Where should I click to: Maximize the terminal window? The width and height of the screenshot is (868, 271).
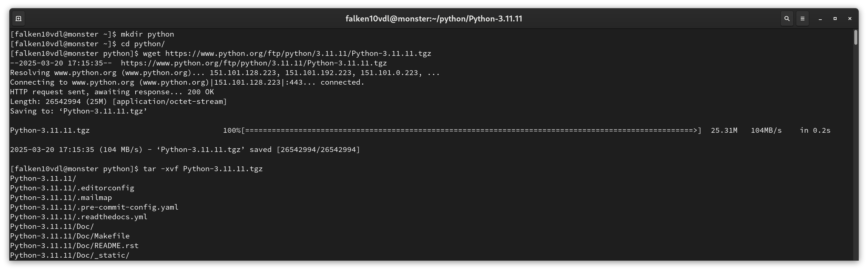(x=835, y=18)
